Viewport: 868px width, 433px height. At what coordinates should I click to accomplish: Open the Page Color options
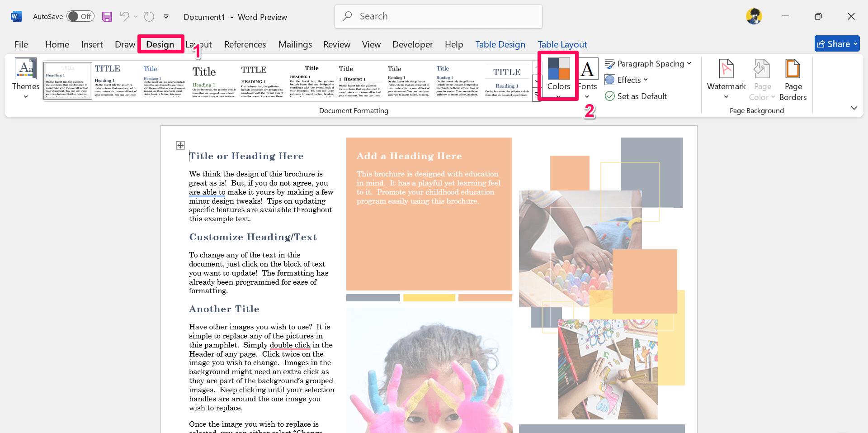(x=762, y=79)
